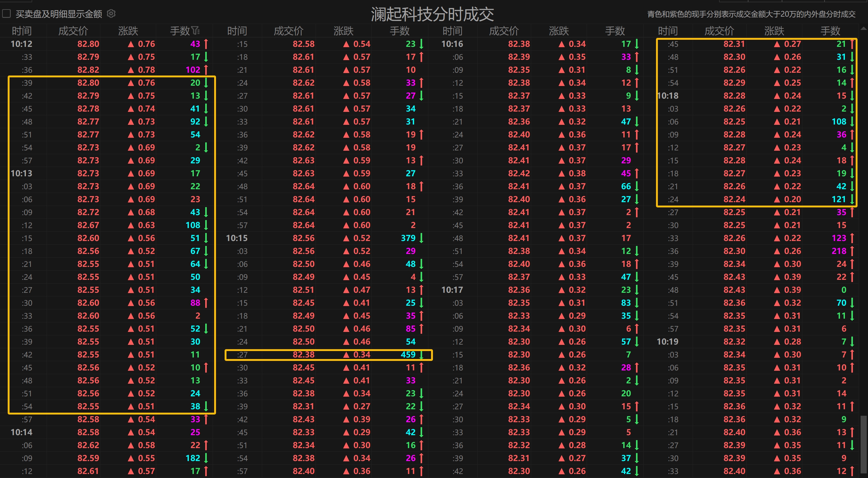Image resolution: width=868 pixels, height=478 pixels.
Task: Click the 澜起科技分时成交 title text
Action: coord(432,14)
